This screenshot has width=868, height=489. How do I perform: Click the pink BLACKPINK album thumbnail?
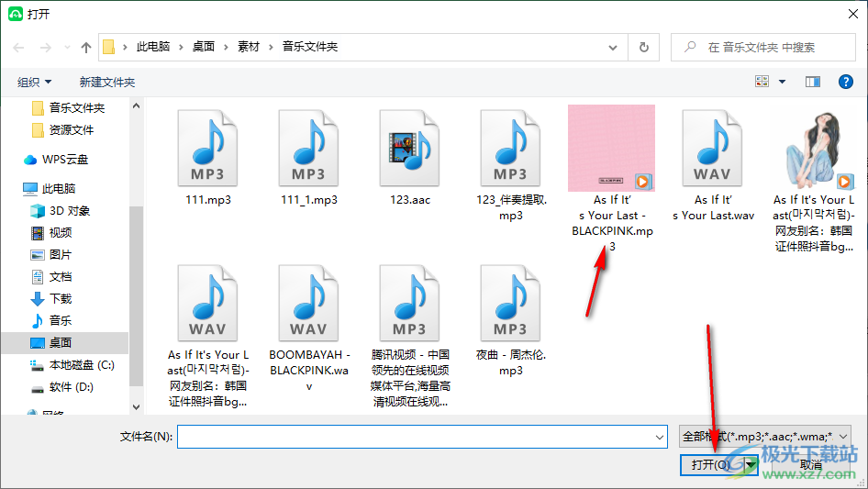[611, 148]
